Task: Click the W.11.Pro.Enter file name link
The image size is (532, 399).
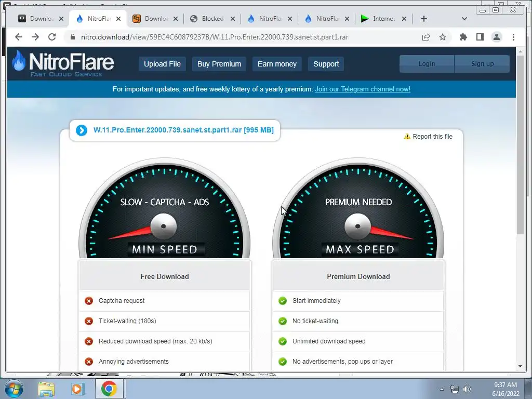Action: click(x=183, y=130)
